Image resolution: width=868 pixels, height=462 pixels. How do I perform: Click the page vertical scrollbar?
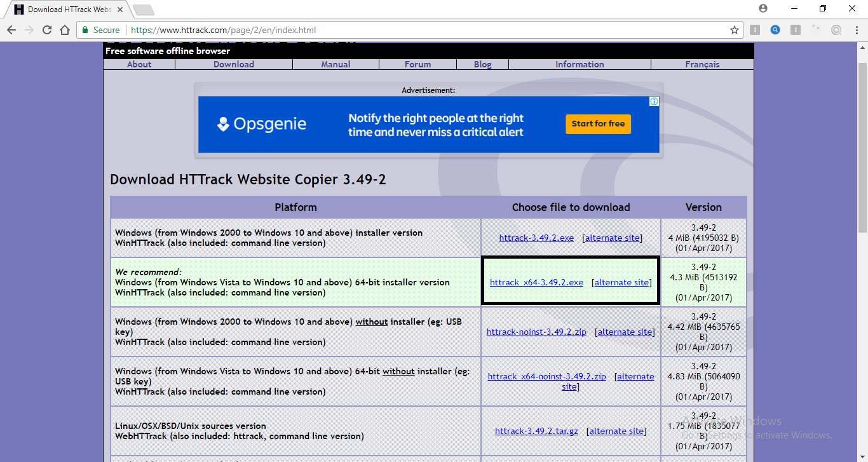click(x=862, y=149)
